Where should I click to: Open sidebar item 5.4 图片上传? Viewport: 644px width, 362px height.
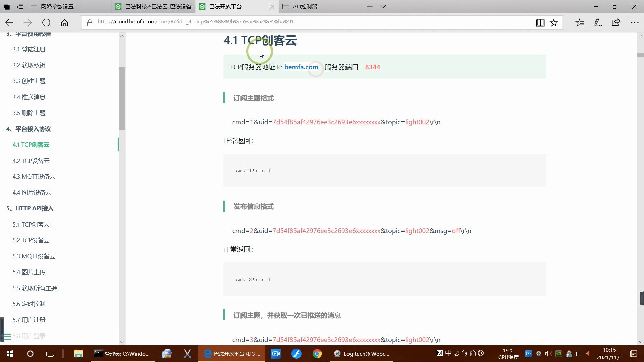click(x=29, y=272)
